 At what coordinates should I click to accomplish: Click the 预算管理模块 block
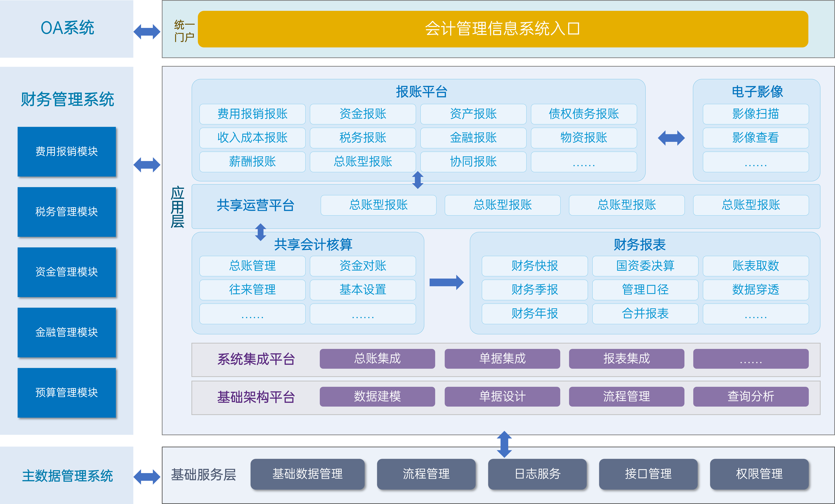67,393
